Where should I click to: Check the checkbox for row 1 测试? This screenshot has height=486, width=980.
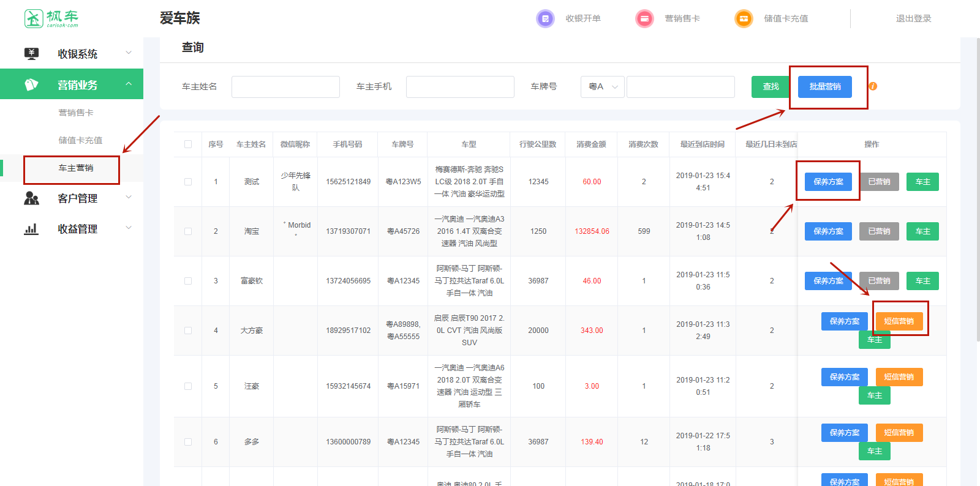point(188,182)
